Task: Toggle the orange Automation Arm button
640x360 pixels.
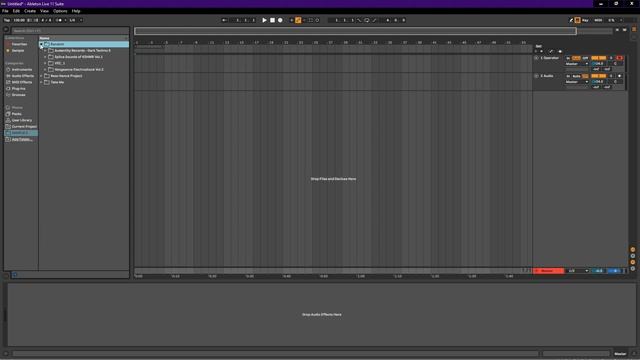Action: pyautogui.click(x=298, y=20)
